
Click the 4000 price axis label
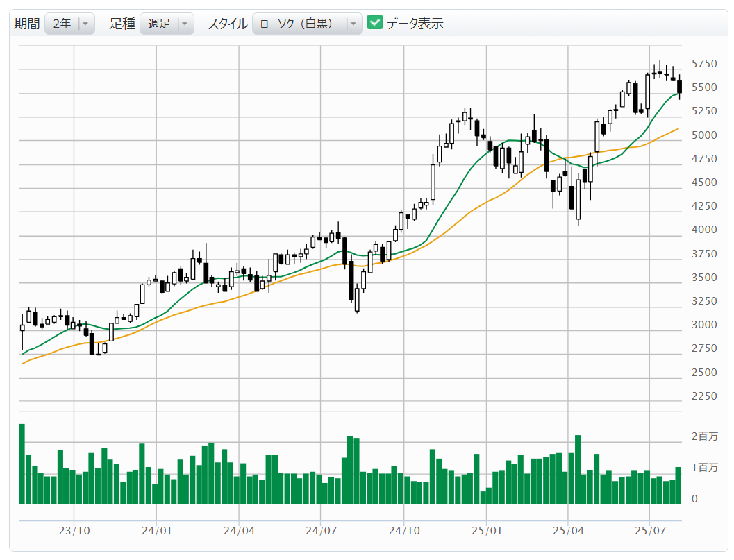click(704, 230)
